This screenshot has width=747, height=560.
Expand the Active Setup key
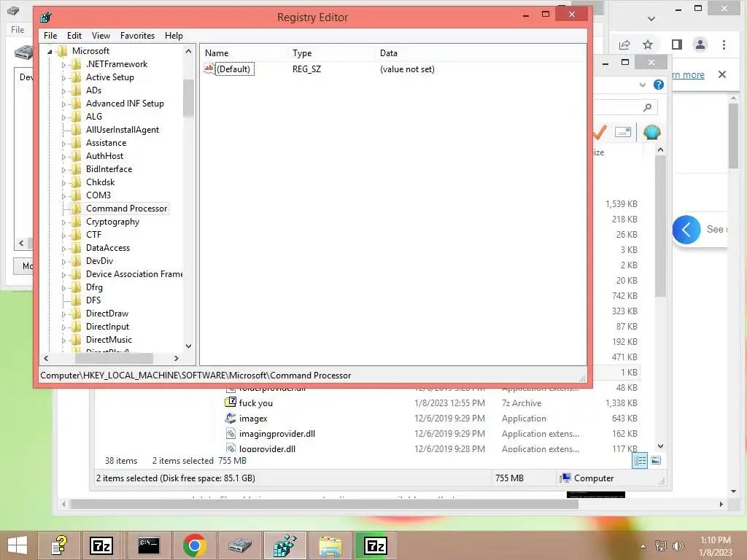(63, 77)
